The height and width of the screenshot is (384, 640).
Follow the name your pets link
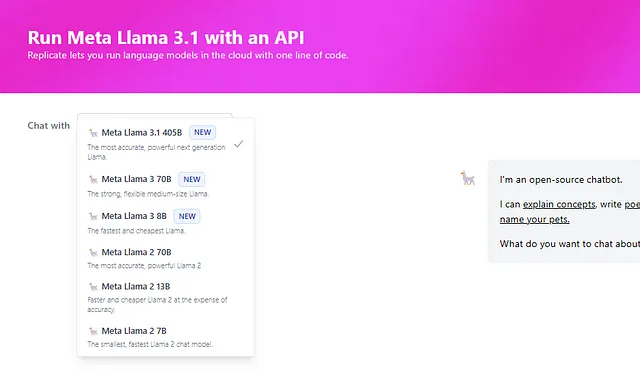(534, 220)
